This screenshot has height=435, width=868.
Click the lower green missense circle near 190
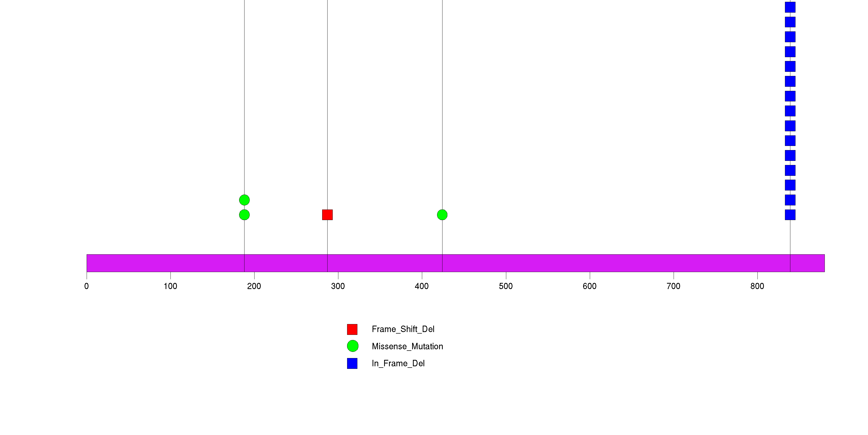[x=244, y=215]
